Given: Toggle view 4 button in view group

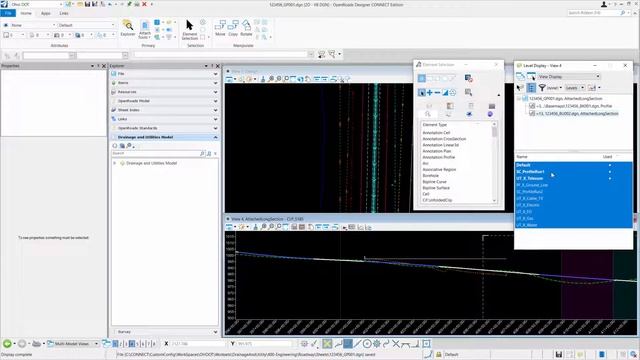Looking at the screenshot, I should coord(131,344).
